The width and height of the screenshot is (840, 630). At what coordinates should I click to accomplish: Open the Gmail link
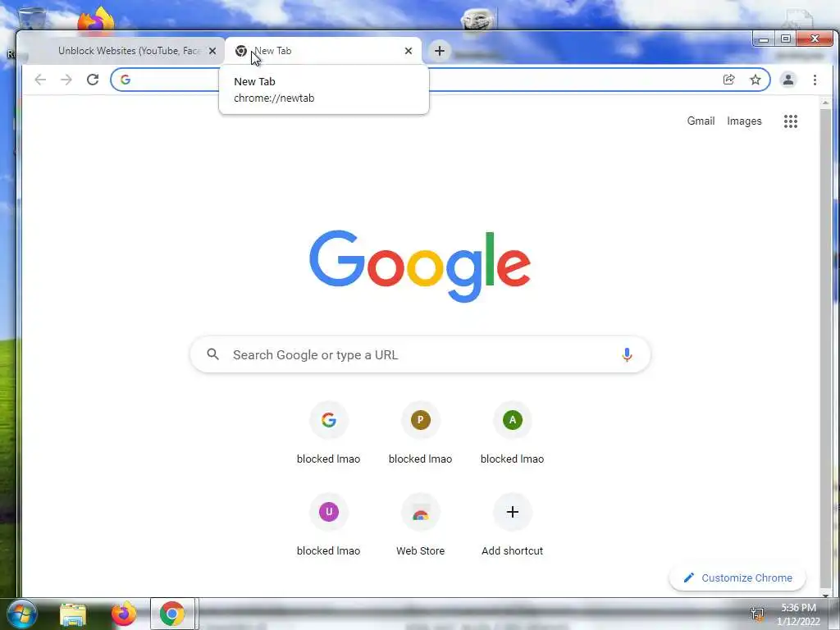click(x=701, y=121)
